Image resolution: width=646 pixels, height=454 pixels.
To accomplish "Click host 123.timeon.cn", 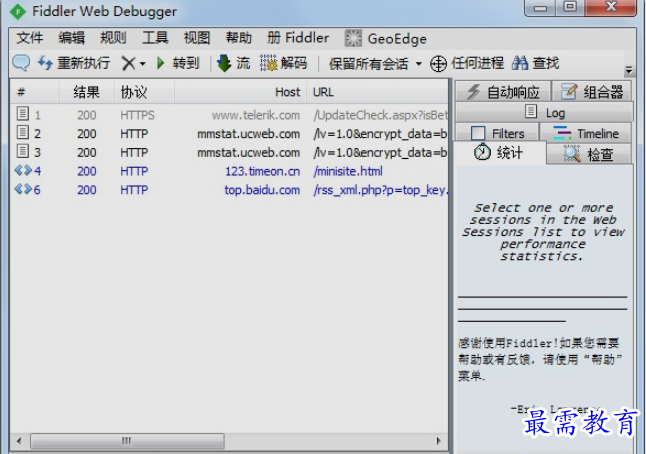I will pos(262,171).
